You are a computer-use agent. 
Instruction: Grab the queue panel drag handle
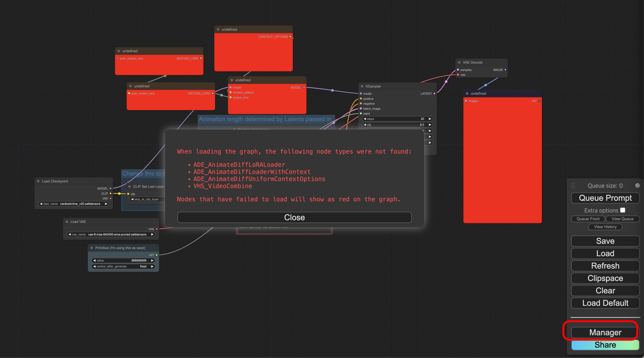point(573,186)
